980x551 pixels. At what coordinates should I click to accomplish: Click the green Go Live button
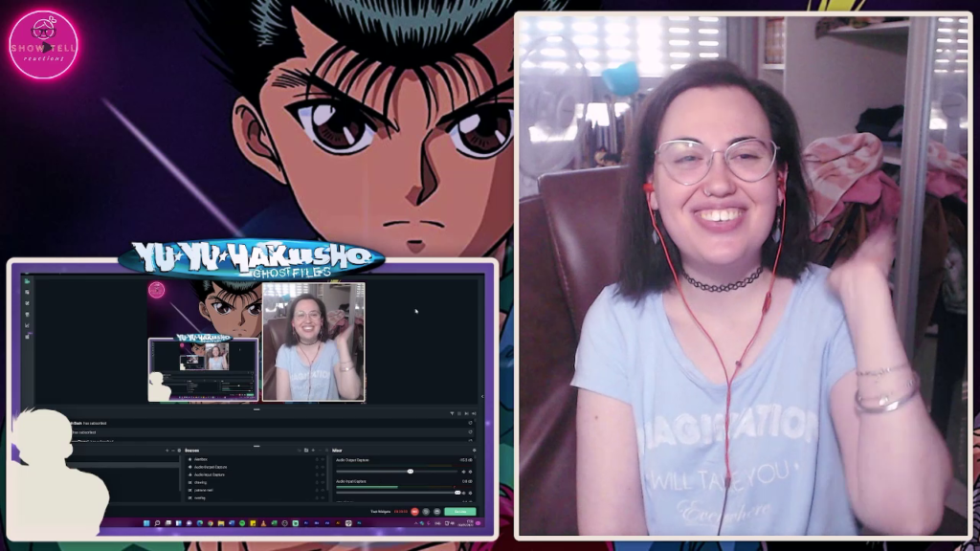click(x=459, y=512)
